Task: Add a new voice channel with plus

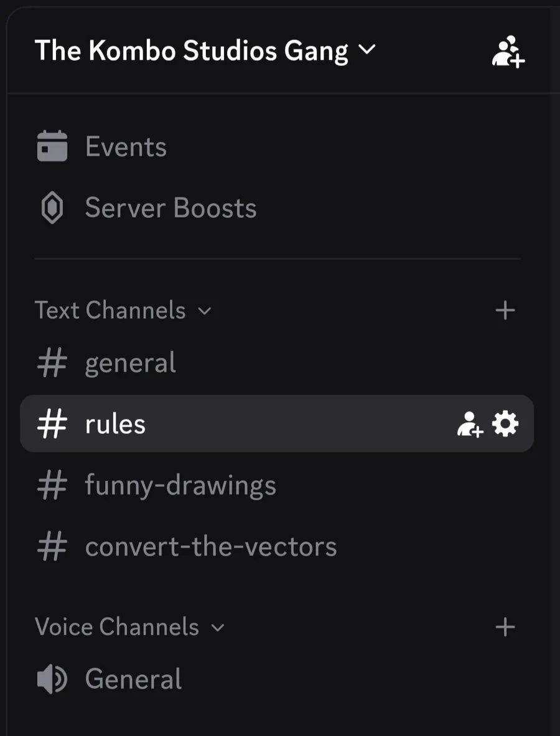Action: (505, 627)
